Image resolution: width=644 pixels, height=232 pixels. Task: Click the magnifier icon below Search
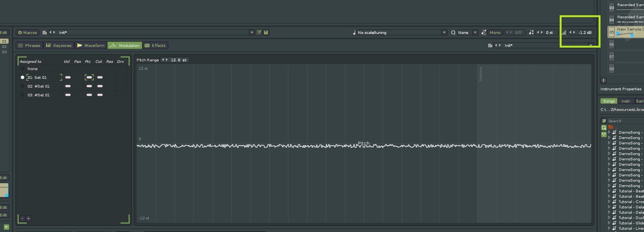604,128
